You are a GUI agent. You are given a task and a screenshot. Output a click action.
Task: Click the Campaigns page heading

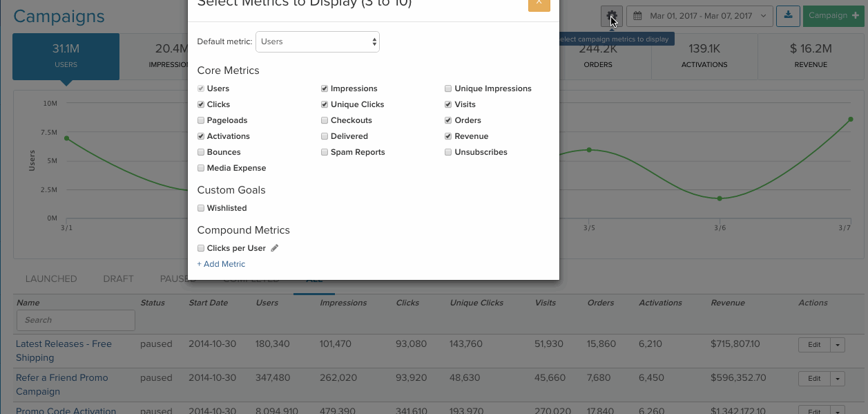click(59, 17)
